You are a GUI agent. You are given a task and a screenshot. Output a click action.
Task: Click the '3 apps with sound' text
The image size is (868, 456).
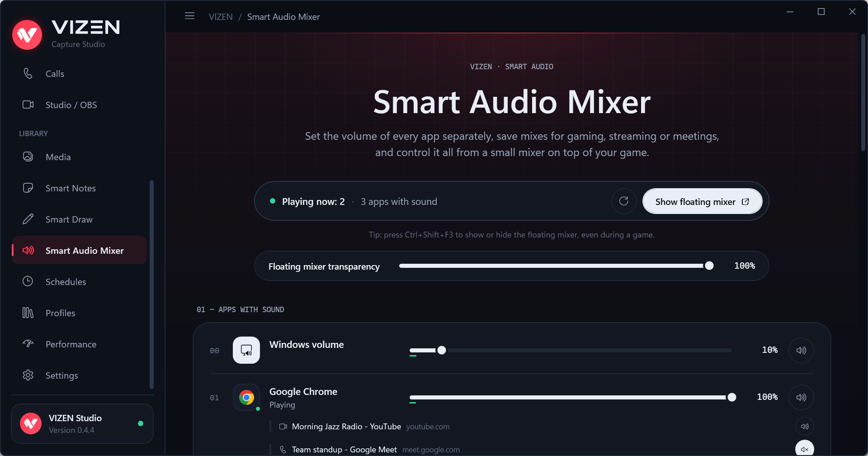point(399,202)
